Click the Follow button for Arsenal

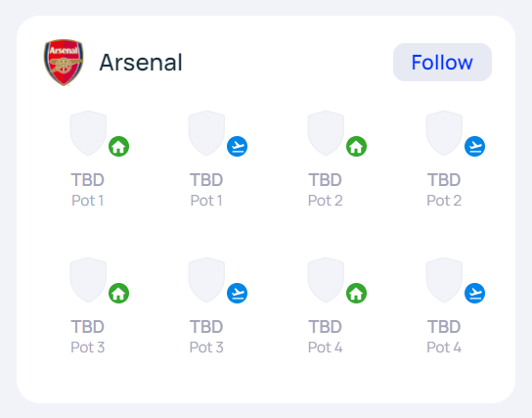(442, 62)
